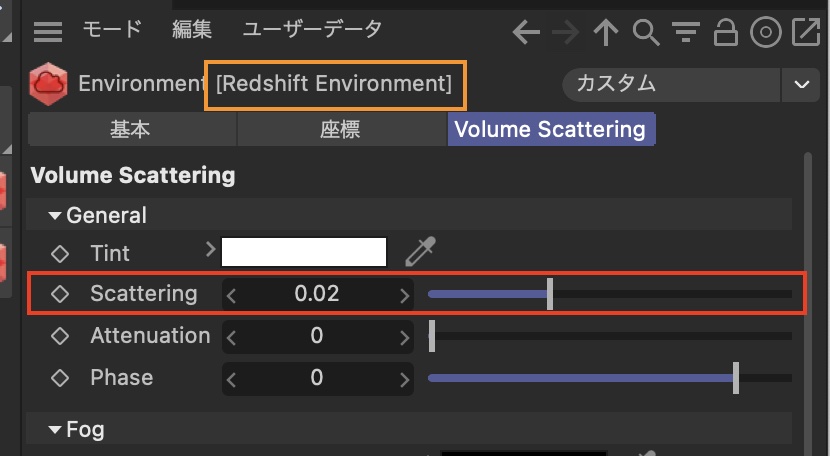Viewport: 830px width, 456px height.
Task: Open the hamburger menu in Attribute Manager
Action: [x=48, y=32]
